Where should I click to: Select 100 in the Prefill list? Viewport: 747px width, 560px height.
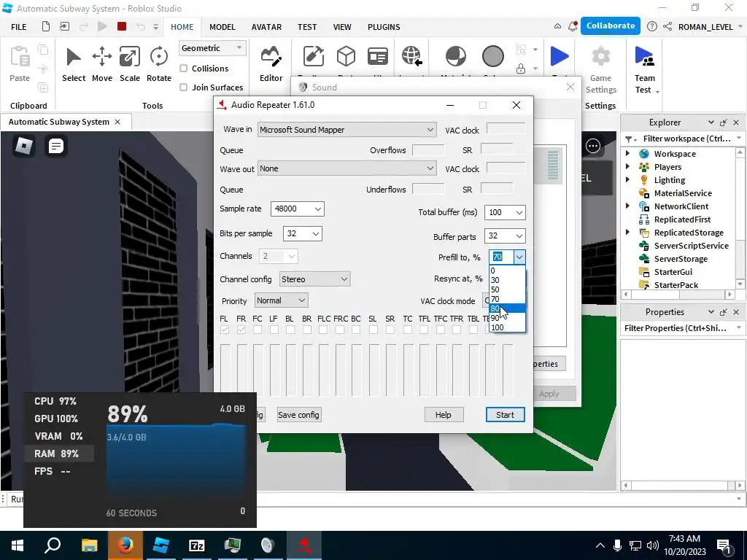[508, 327]
